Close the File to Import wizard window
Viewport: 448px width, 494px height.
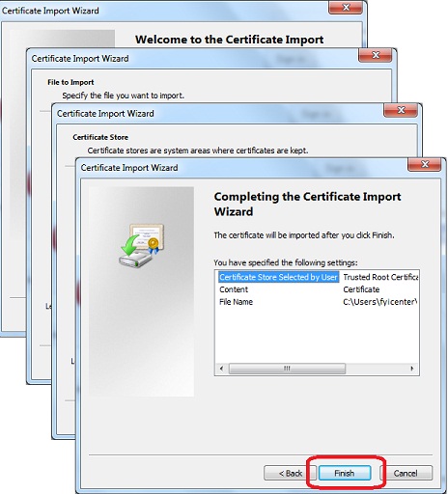376,55
